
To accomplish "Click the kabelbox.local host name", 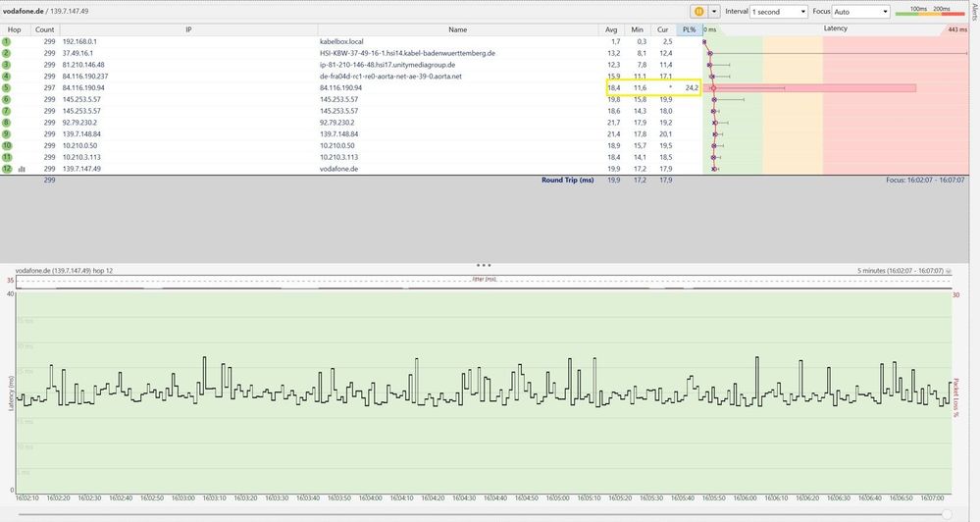I will tap(341, 42).
